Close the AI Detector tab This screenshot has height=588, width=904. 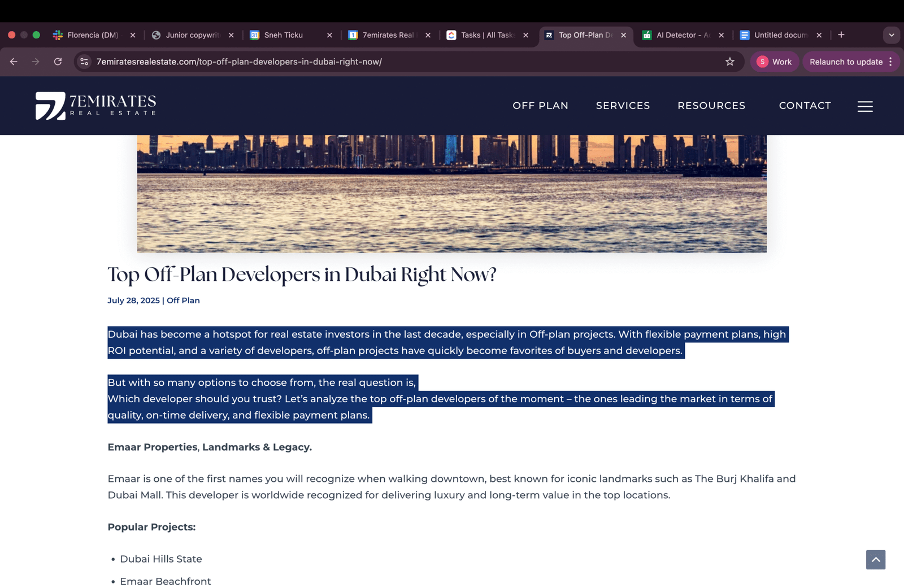pyautogui.click(x=722, y=35)
